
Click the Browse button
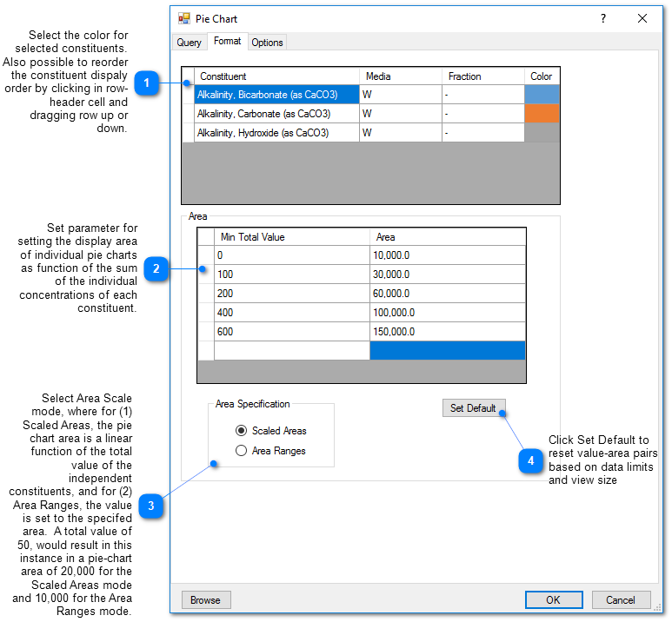(x=205, y=599)
